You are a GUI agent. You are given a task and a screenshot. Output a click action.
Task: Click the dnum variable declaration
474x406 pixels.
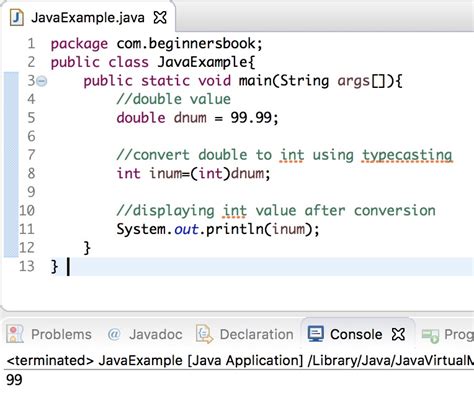click(x=190, y=118)
